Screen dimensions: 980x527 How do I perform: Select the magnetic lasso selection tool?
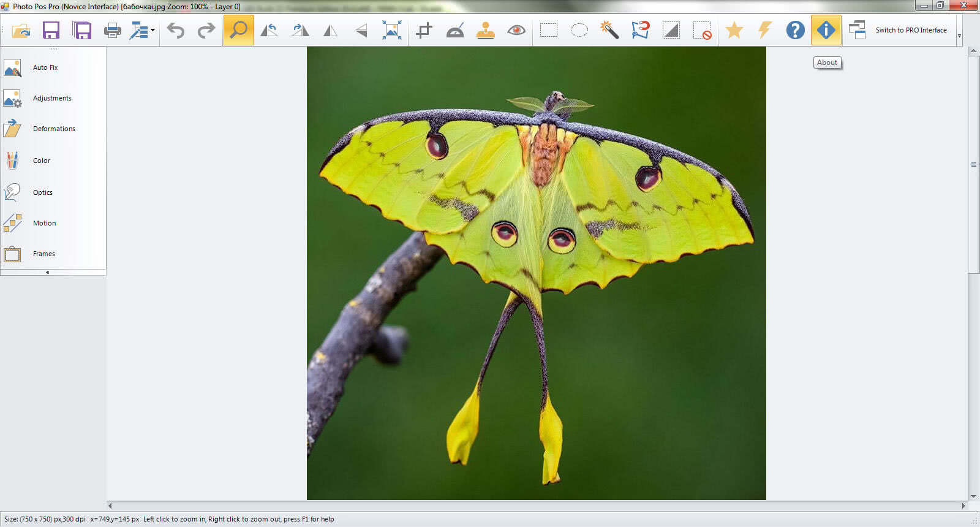point(640,30)
